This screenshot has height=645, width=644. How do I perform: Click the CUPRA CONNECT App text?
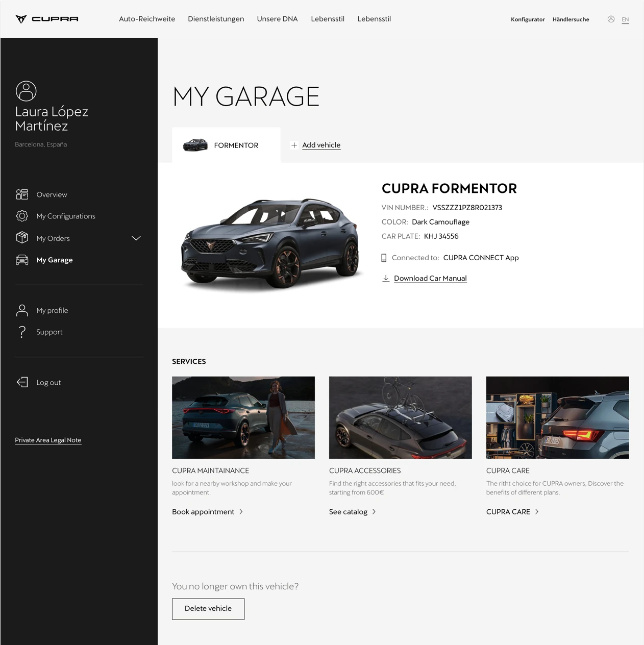[481, 258]
